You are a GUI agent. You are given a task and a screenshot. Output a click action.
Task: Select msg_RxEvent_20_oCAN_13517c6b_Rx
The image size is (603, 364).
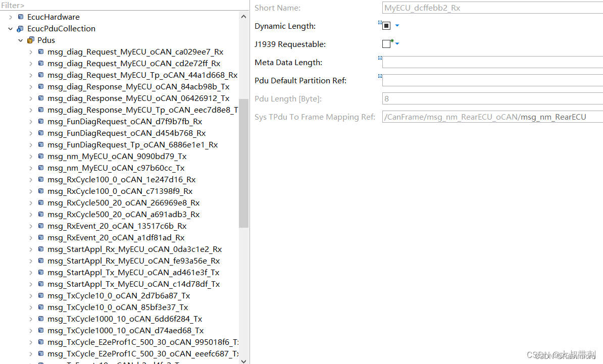point(117,226)
